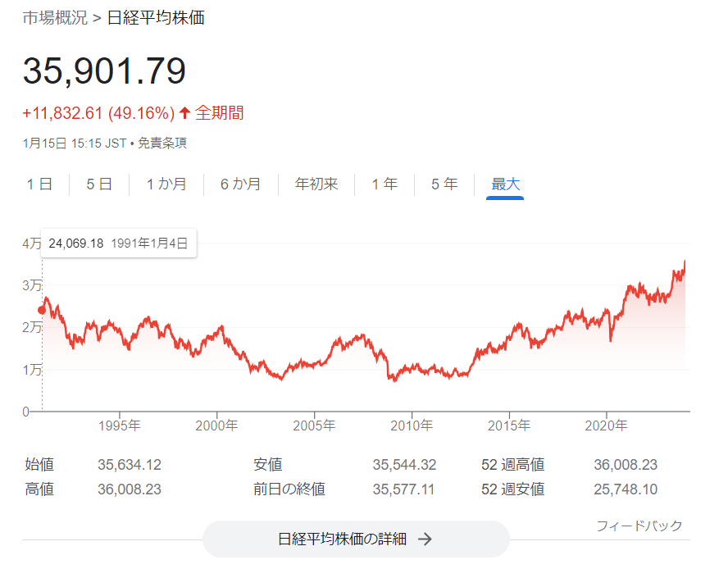Select the 最大 range tab
Screen dimensions: 728x578
pyautogui.click(x=505, y=184)
